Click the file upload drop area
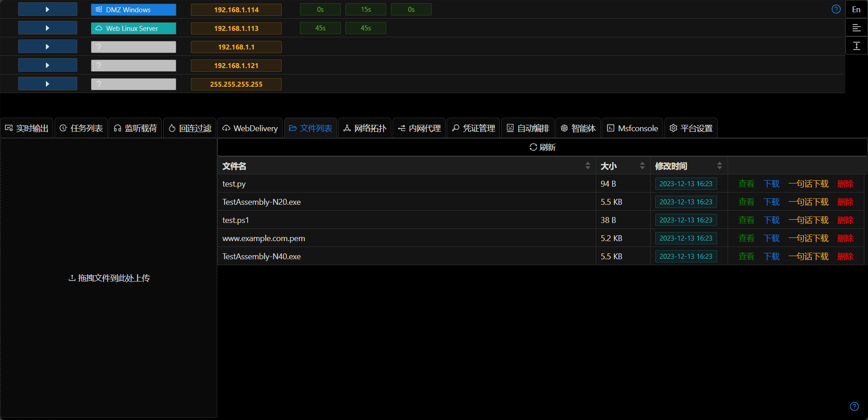 [109, 278]
